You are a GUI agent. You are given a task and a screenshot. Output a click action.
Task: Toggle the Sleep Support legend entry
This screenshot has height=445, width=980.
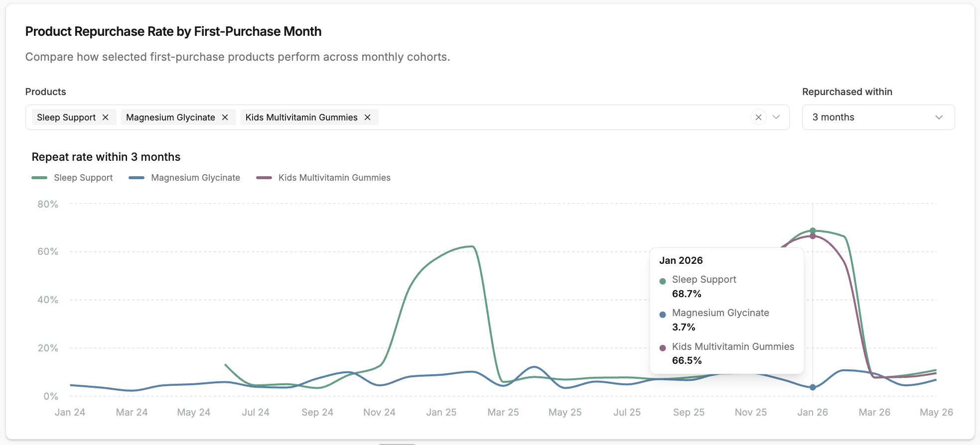click(72, 178)
